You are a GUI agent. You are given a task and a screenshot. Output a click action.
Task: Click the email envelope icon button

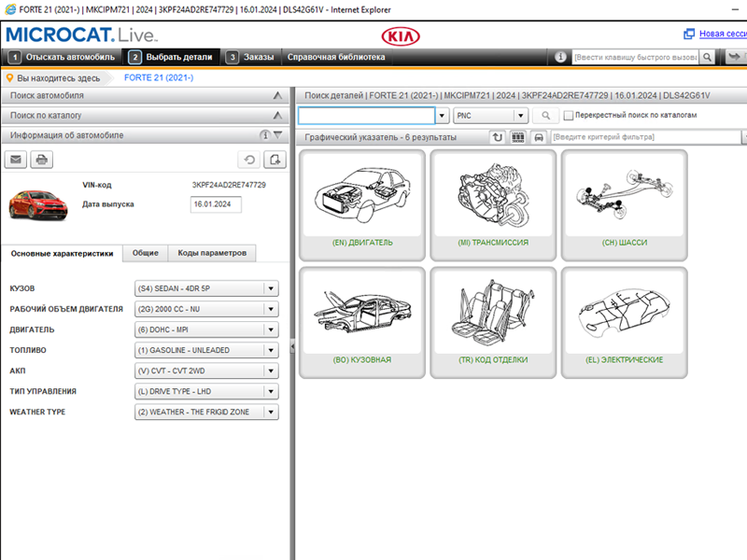[x=16, y=160]
